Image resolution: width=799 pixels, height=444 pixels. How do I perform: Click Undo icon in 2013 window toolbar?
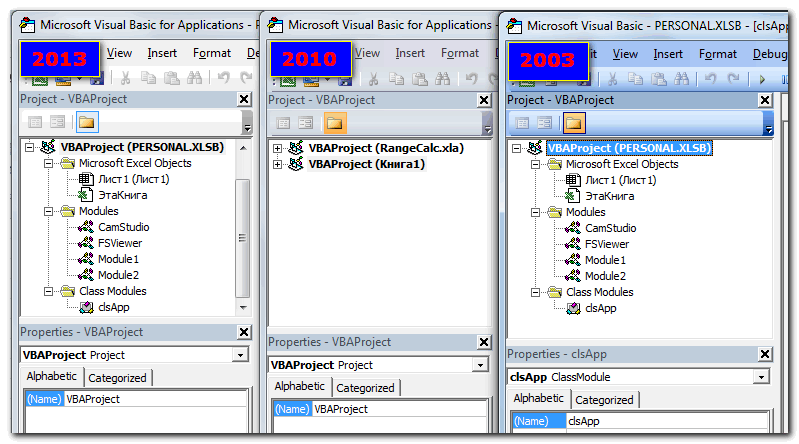coord(223,77)
